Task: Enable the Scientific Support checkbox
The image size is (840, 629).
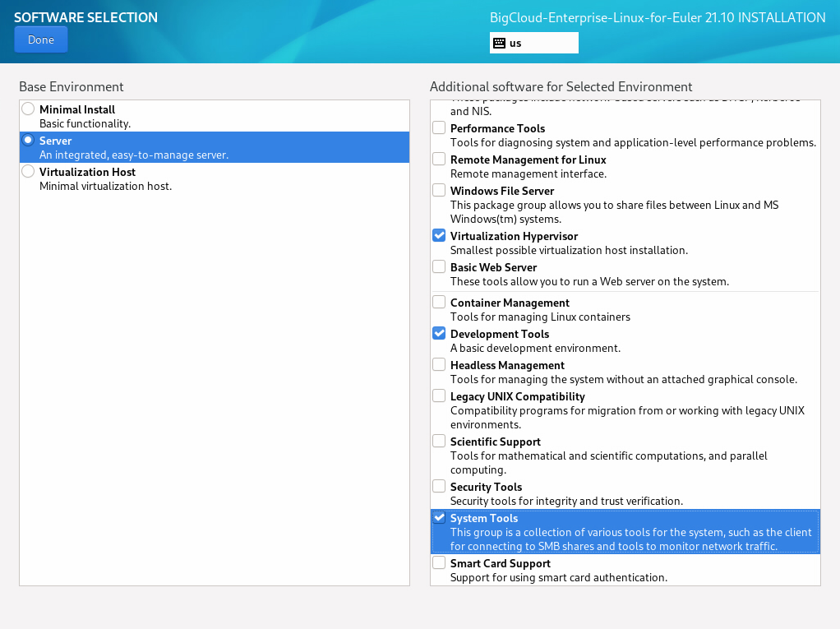Action: coord(439,441)
